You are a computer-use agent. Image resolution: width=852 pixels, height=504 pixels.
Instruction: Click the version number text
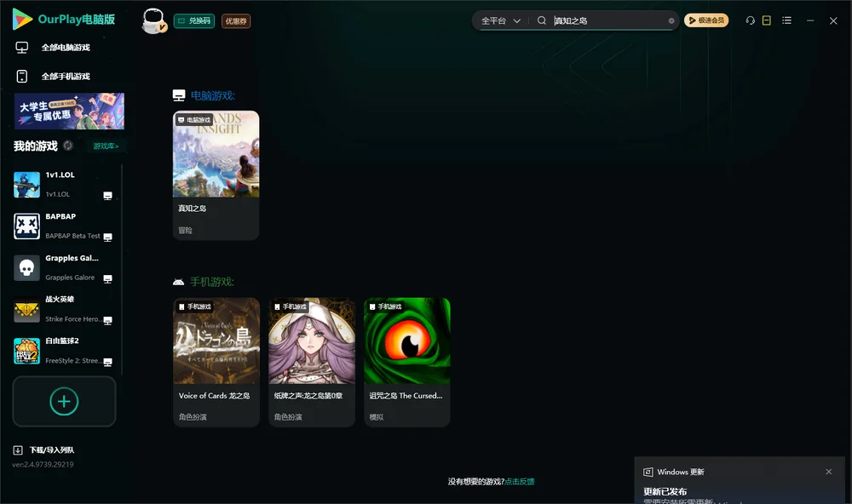tap(43, 465)
